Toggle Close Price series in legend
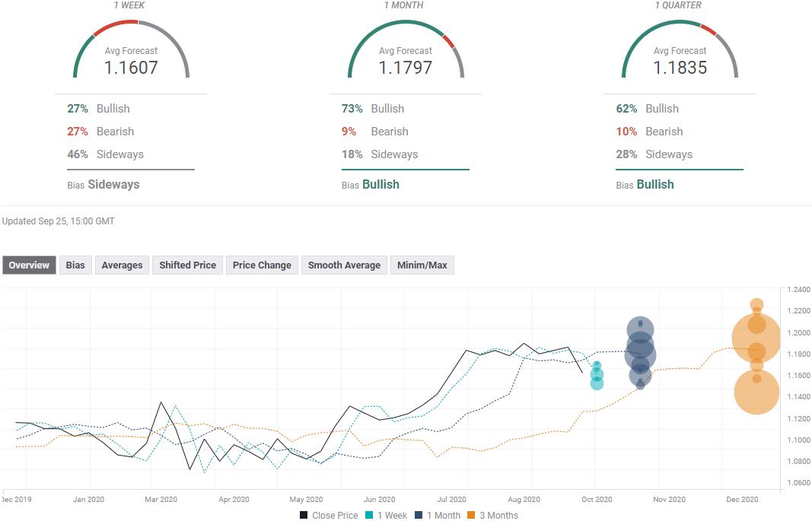The height and width of the screenshot is (521, 812). click(x=328, y=515)
